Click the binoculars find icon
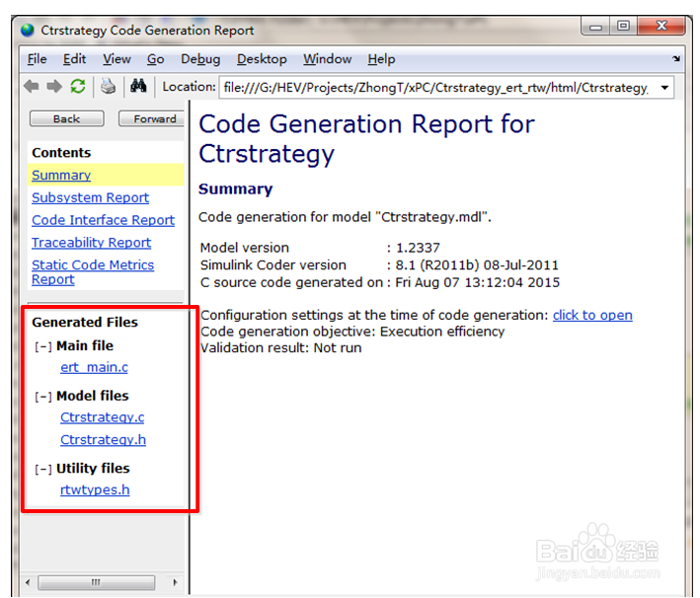This screenshot has height=598, width=700. coord(138,86)
